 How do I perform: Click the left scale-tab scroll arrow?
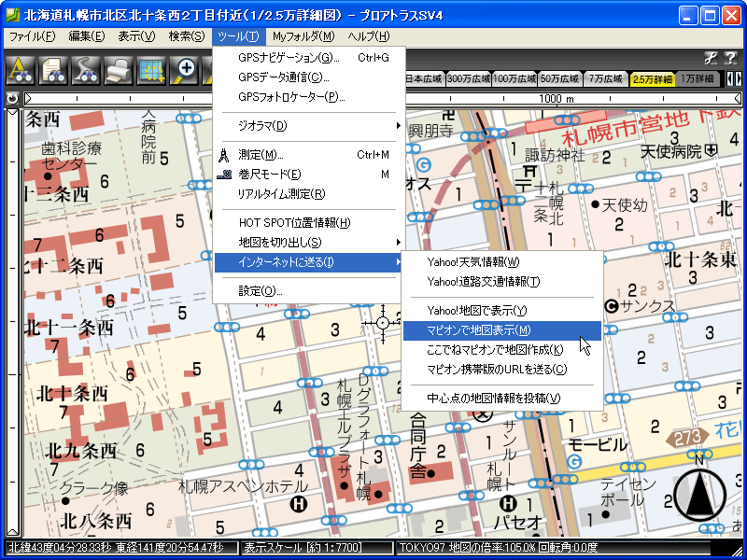click(729, 78)
